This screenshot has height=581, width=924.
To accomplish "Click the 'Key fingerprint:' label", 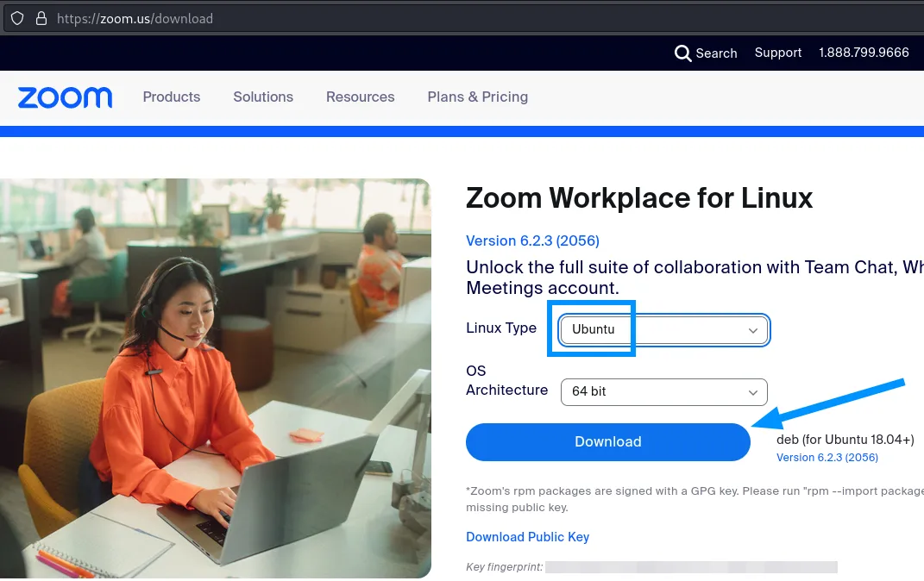I will tap(505, 567).
